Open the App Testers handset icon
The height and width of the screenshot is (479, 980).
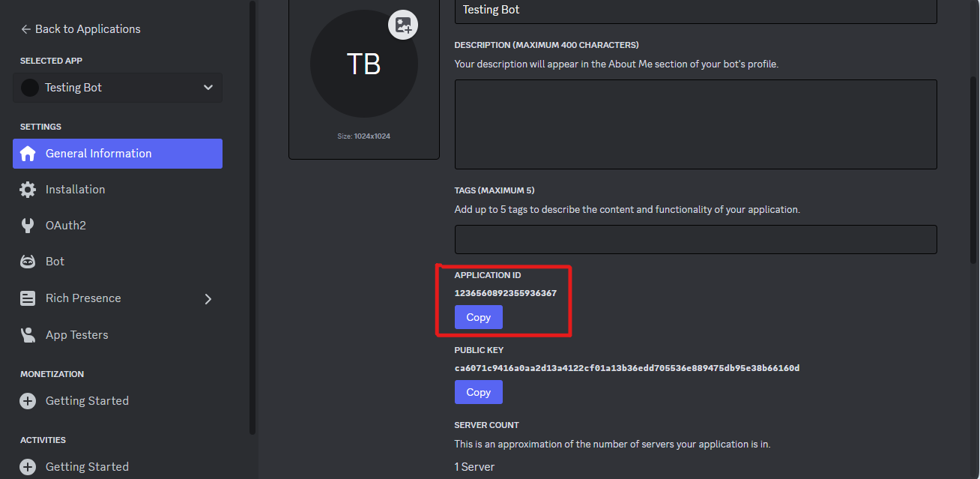tap(28, 334)
